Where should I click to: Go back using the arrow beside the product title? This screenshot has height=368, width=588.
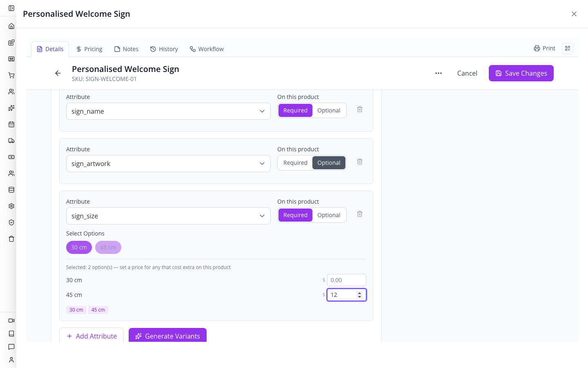pyautogui.click(x=58, y=73)
